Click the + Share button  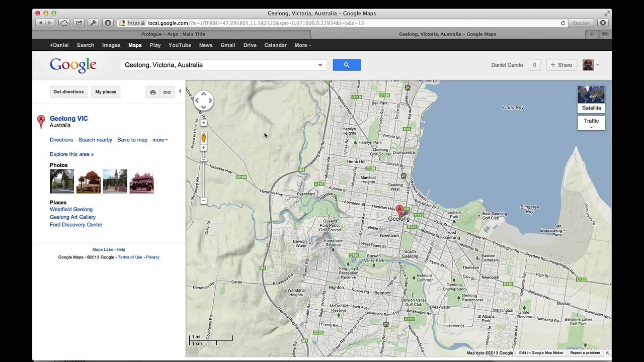561,65
